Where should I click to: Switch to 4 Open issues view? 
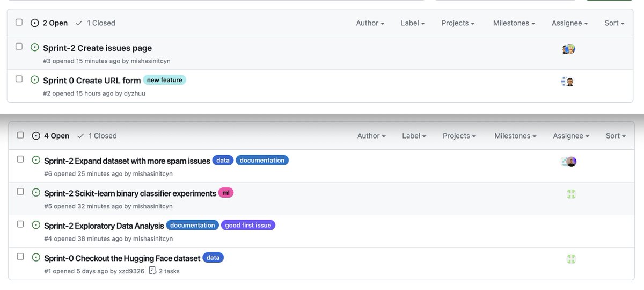(51, 136)
